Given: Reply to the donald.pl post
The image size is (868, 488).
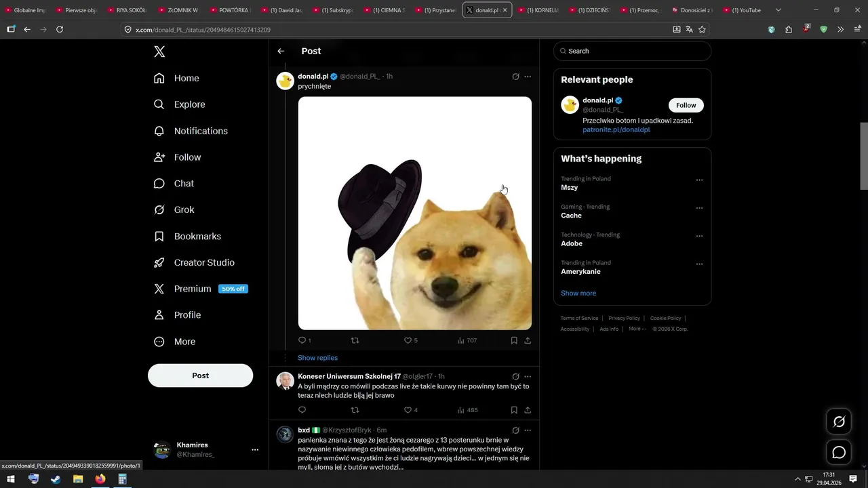Looking at the screenshot, I should click(304, 340).
